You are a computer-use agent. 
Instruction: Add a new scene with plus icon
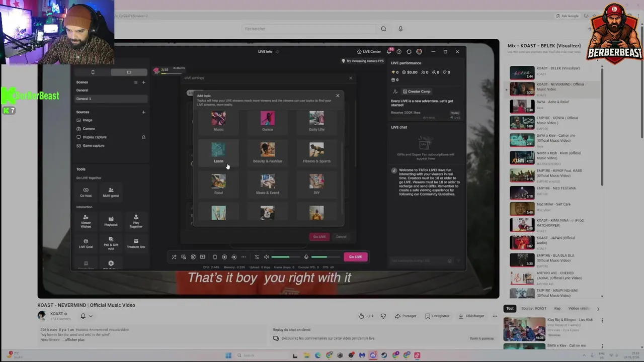143,82
